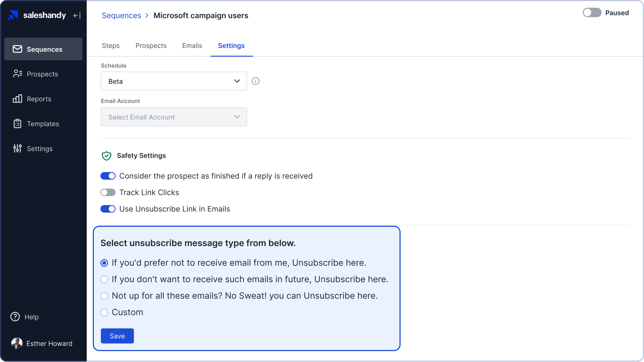Switch to the Emails tab
The image size is (644, 362).
(192, 45)
